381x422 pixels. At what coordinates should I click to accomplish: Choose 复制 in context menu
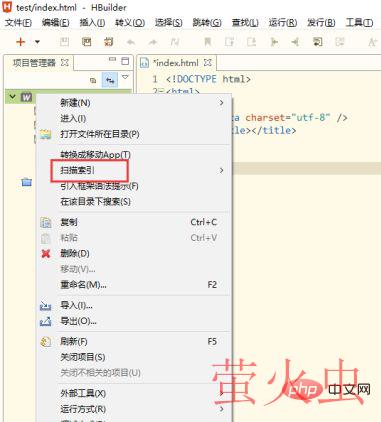tap(134, 222)
